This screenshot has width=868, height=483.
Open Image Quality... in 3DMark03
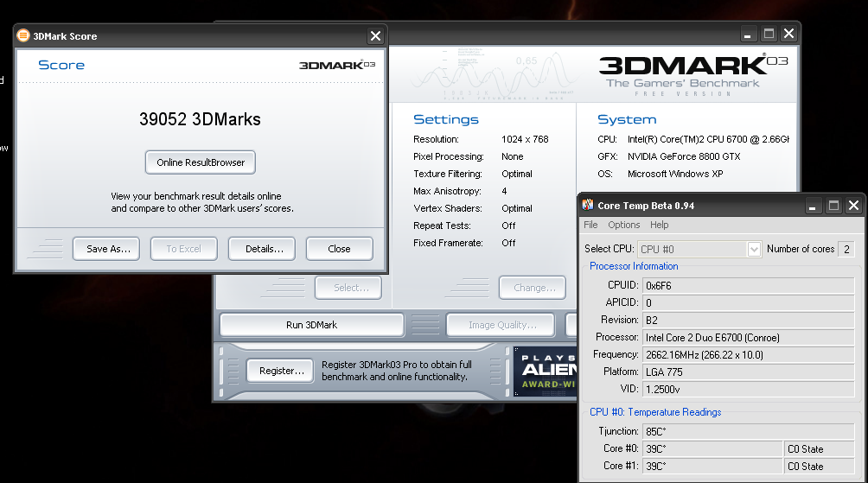tap(501, 325)
